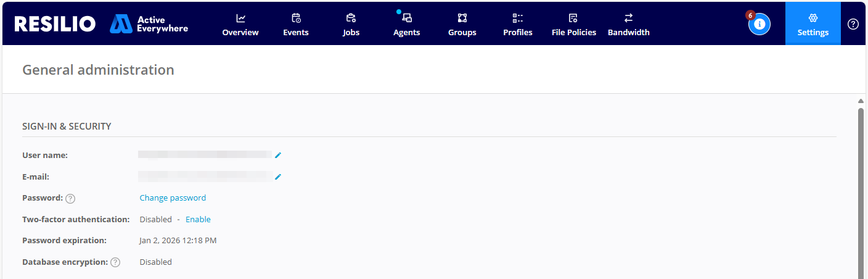Open the Overview dashboard

coord(240,25)
